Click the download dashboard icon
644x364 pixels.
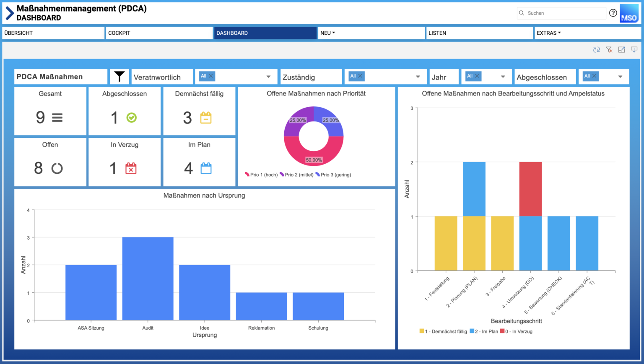pos(634,50)
